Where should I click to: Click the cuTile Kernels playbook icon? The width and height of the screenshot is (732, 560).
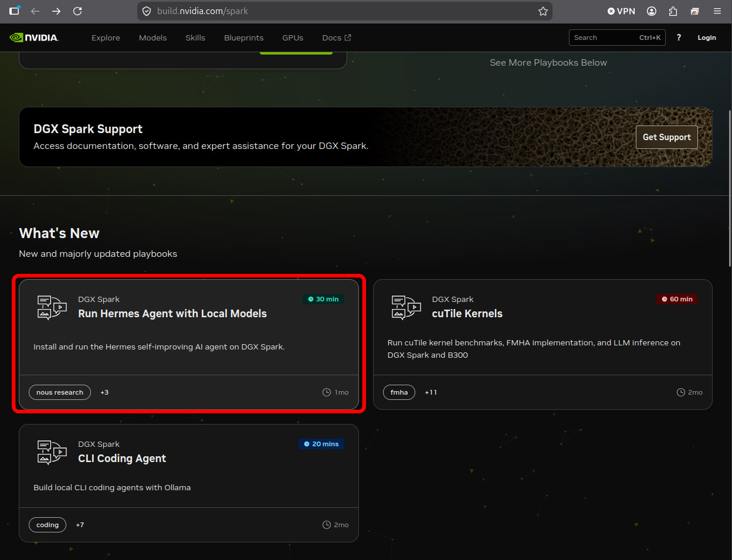[x=406, y=307]
